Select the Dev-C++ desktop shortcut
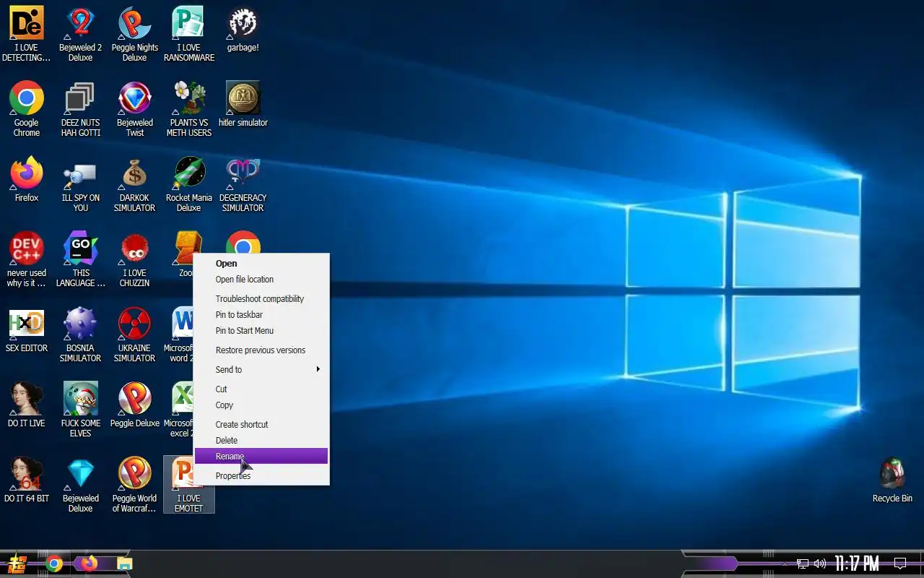The image size is (924, 578). [27, 259]
